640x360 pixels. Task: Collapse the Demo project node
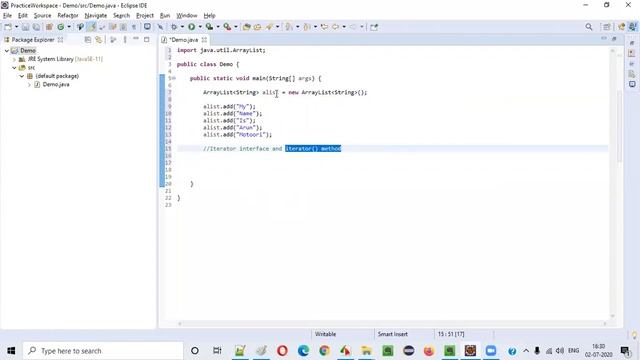pyautogui.click(x=7, y=51)
